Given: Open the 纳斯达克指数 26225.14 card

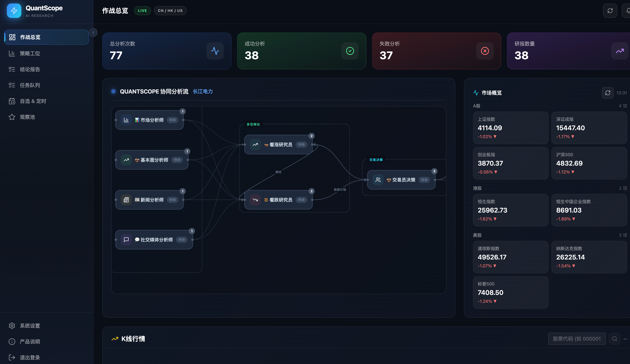Looking at the screenshot, I should pos(589,257).
